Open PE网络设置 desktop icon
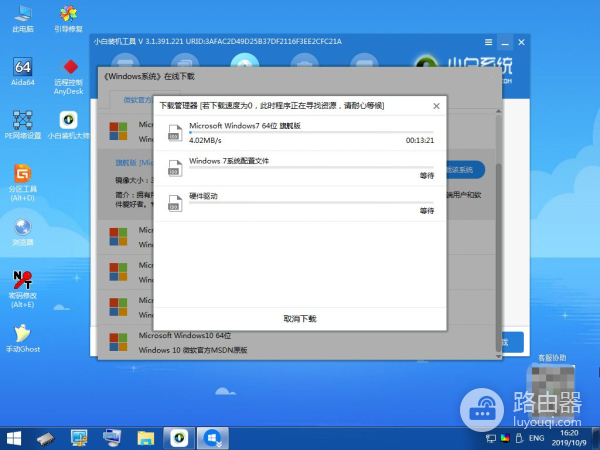 pyautogui.click(x=23, y=124)
